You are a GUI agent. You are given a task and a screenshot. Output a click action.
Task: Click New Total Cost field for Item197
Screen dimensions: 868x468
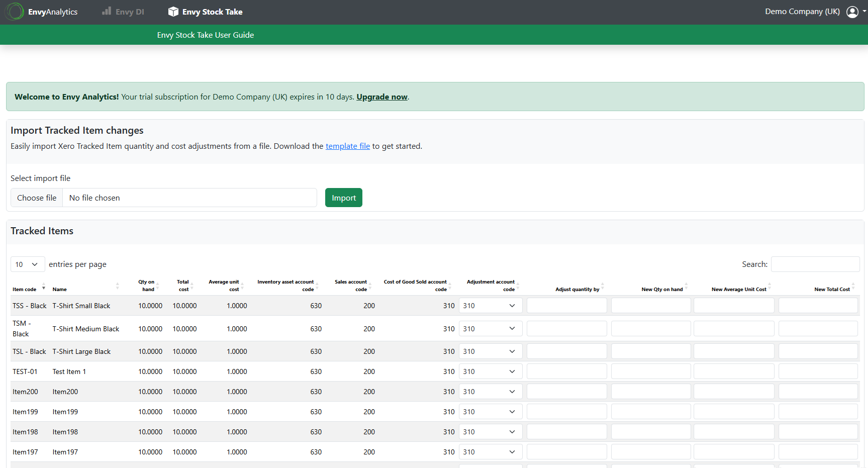point(818,452)
